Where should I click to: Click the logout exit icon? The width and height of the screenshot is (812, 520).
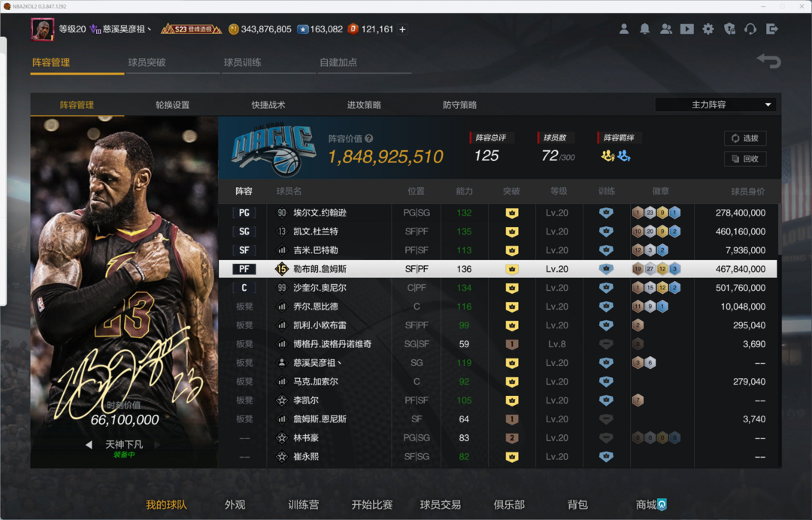coord(771,29)
